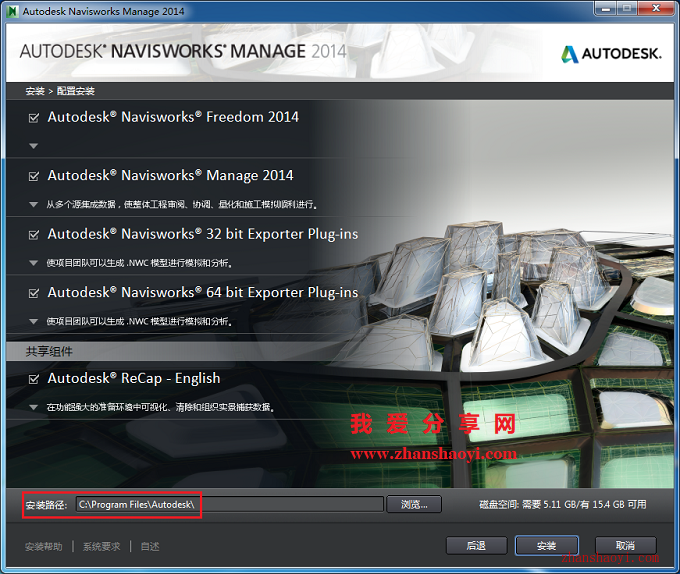Click the 安装路径 label
This screenshot has width=680, height=574.
[x=46, y=505]
